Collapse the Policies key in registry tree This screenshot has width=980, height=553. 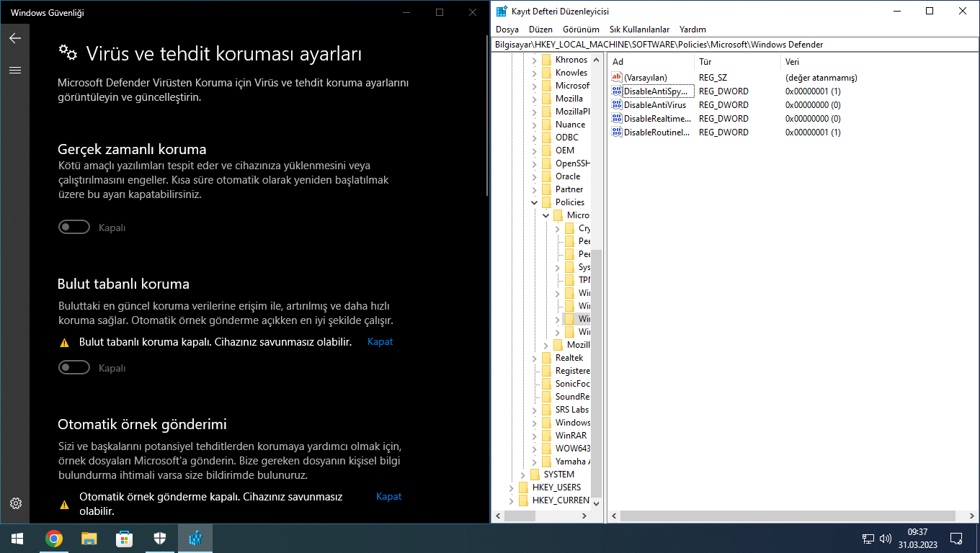[534, 202]
